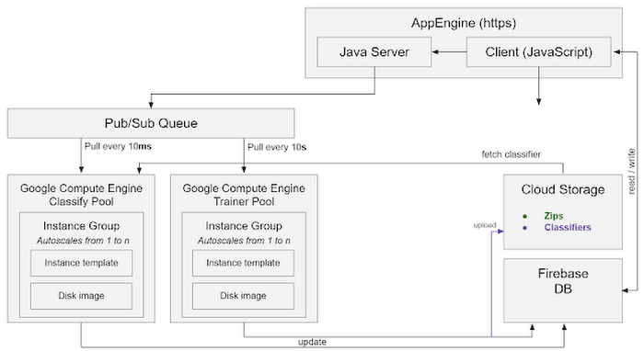This screenshot has height=351, width=644.
Task: Click the 'fetch classifier' arrow label
Action: (x=511, y=154)
